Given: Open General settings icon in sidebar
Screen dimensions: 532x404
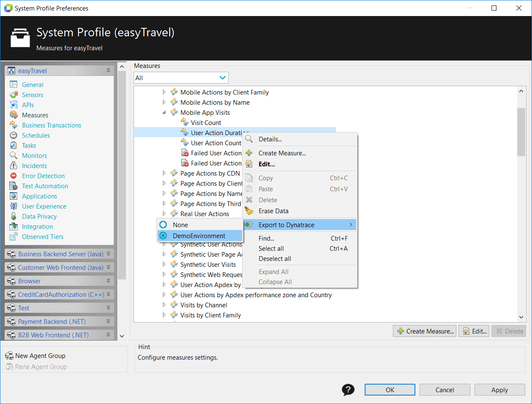Looking at the screenshot, I should [x=14, y=84].
